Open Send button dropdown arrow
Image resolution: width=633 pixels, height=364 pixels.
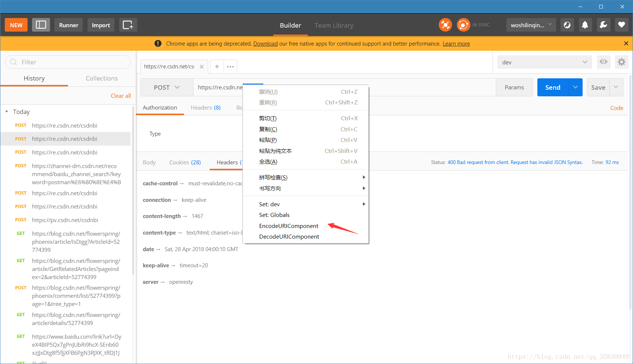[575, 87]
